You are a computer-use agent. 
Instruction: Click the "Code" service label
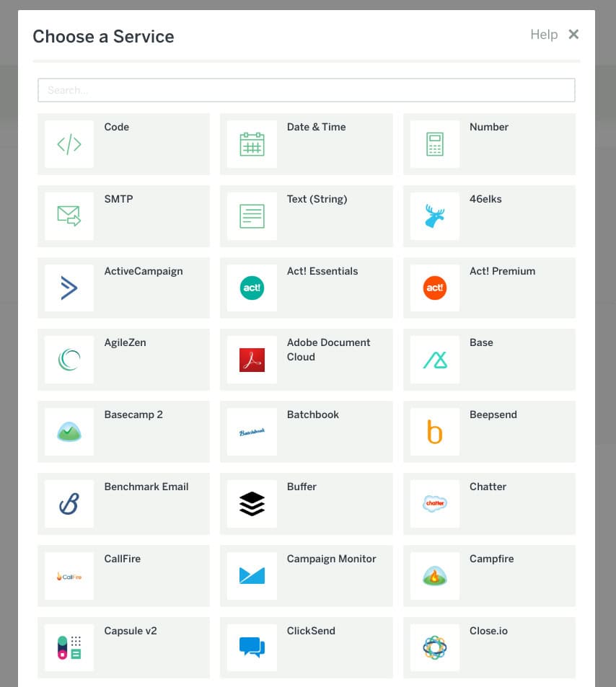coord(117,127)
